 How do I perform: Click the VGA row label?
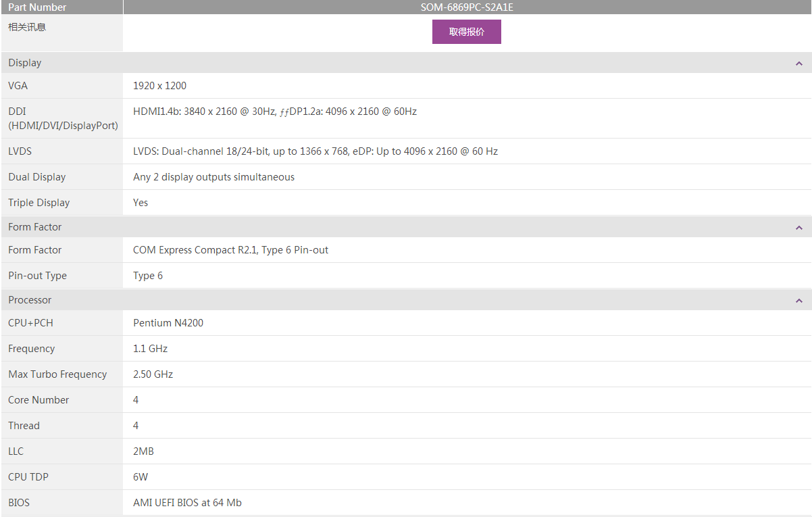click(18, 86)
